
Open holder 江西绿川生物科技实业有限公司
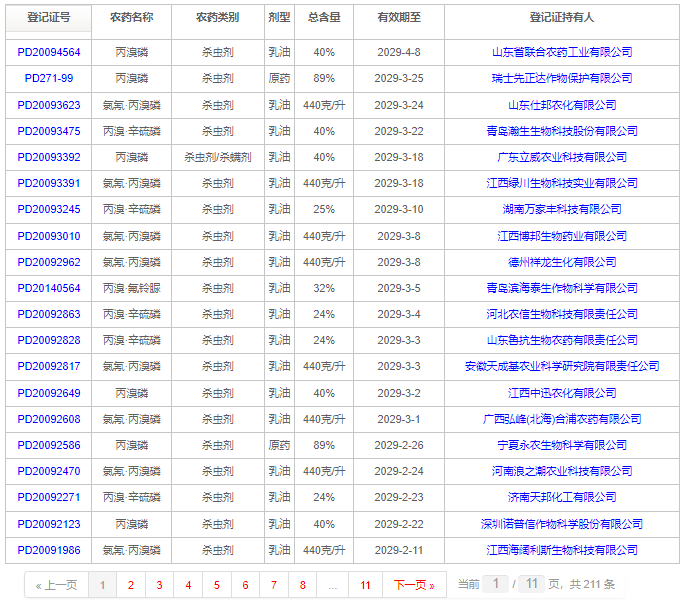(562, 184)
